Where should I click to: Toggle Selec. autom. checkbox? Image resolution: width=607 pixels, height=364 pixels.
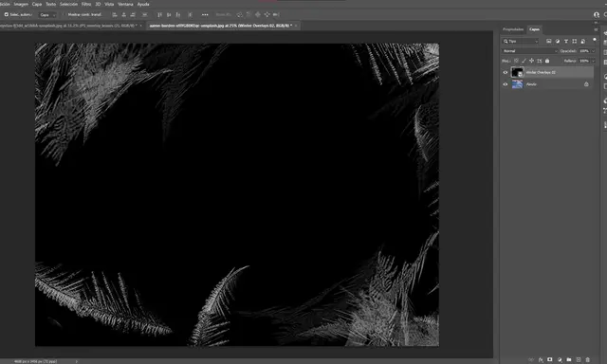[x=7, y=15]
